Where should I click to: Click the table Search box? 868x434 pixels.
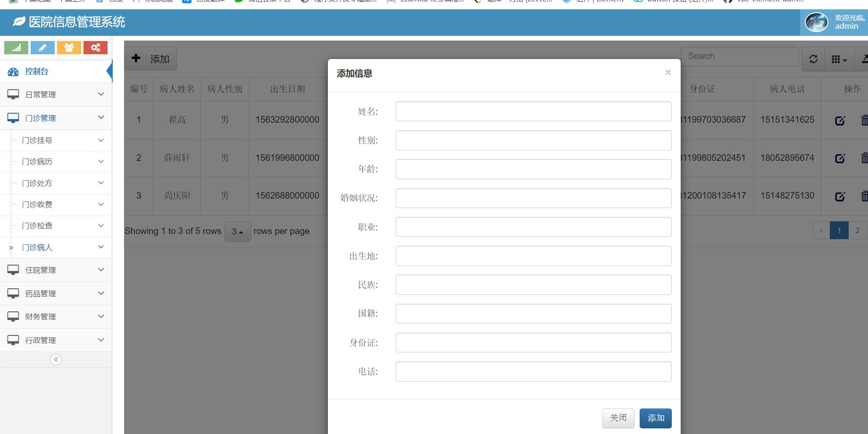point(739,56)
